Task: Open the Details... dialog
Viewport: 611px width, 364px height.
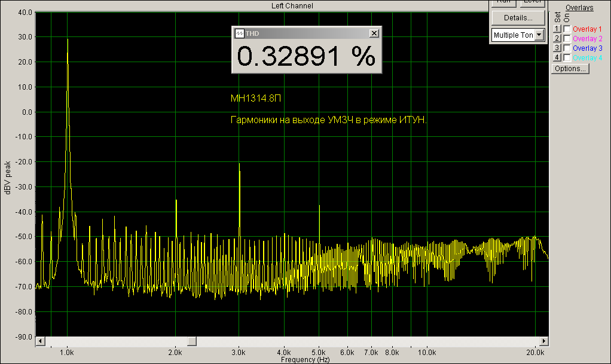Action: [518, 18]
